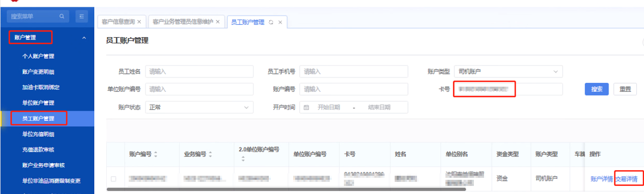Toggle the sidebar collapse icon
The width and height of the screenshot is (644, 194).
(x=82, y=17)
